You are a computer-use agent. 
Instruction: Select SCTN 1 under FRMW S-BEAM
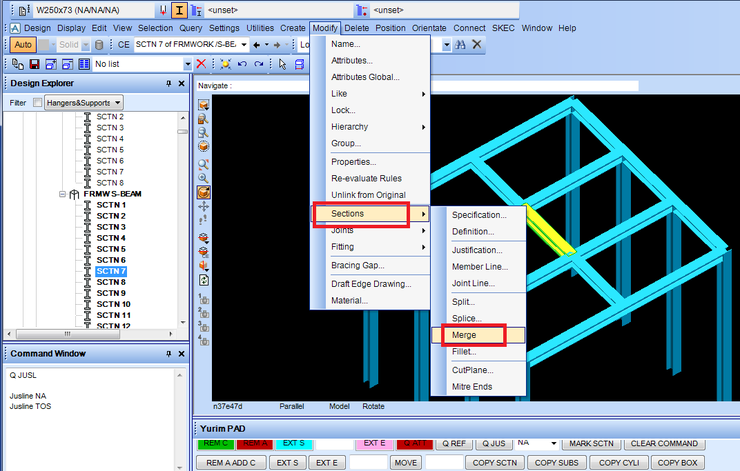111,205
